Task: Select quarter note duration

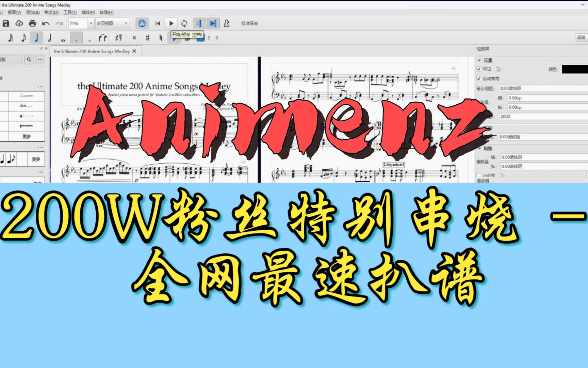Action: pos(36,38)
